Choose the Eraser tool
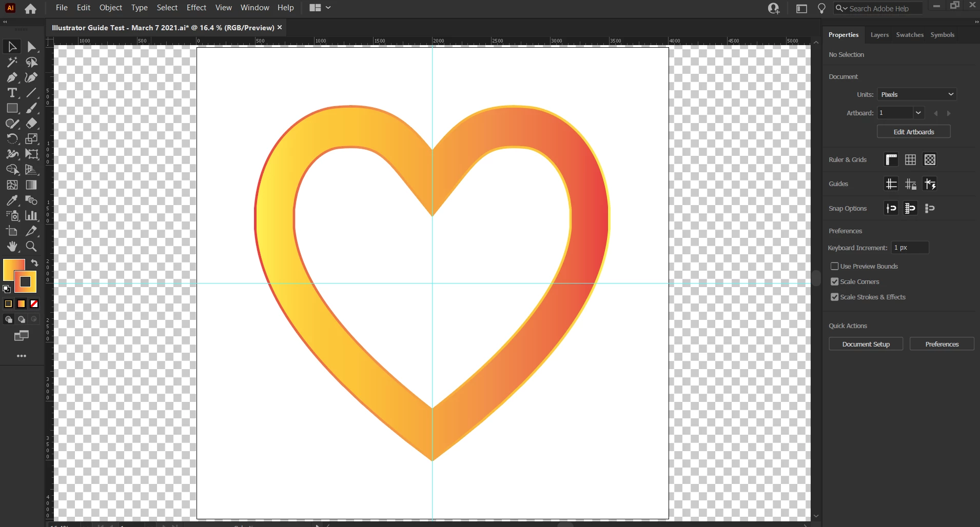This screenshot has width=980, height=527. [x=31, y=124]
